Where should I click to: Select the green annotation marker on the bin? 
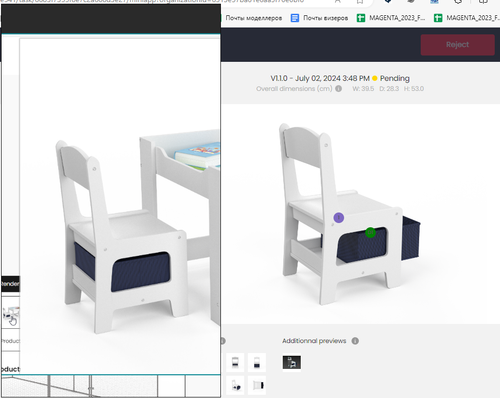point(370,232)
